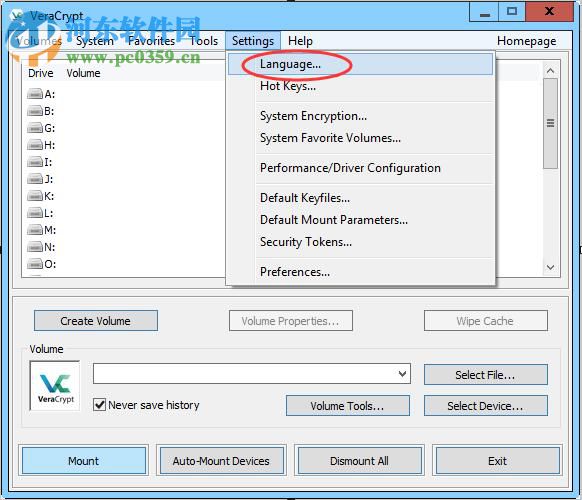
Task: Click drive list scrollbar up arrow
Action: click(x=550, y=71)
